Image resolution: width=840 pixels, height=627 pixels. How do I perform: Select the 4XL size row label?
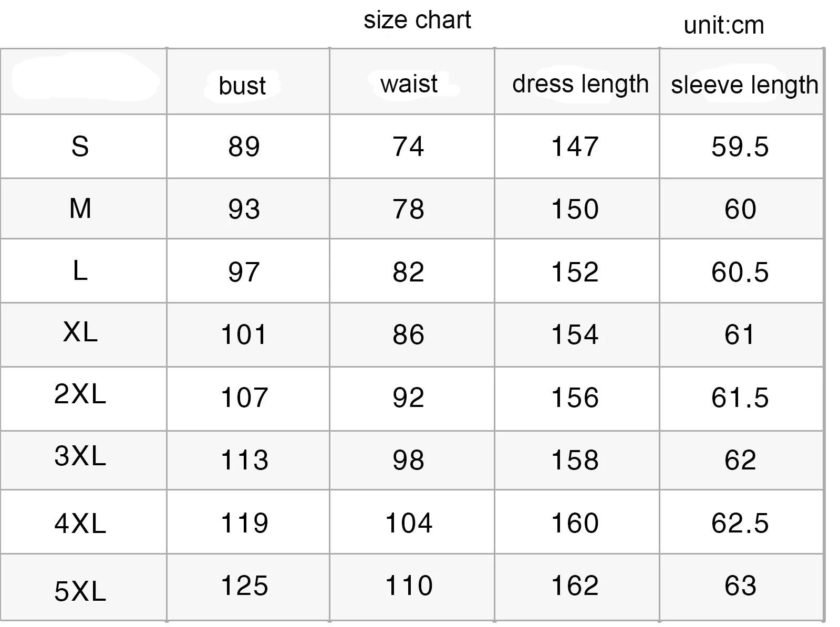point(80,524)
